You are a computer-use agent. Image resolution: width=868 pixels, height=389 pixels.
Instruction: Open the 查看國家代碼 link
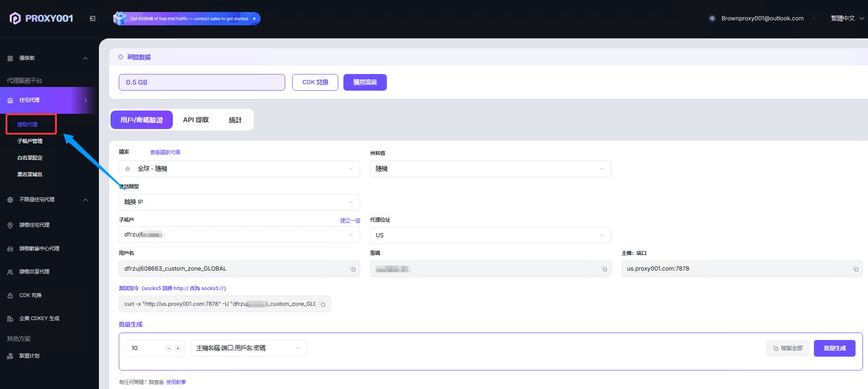(x=165, y=152)
